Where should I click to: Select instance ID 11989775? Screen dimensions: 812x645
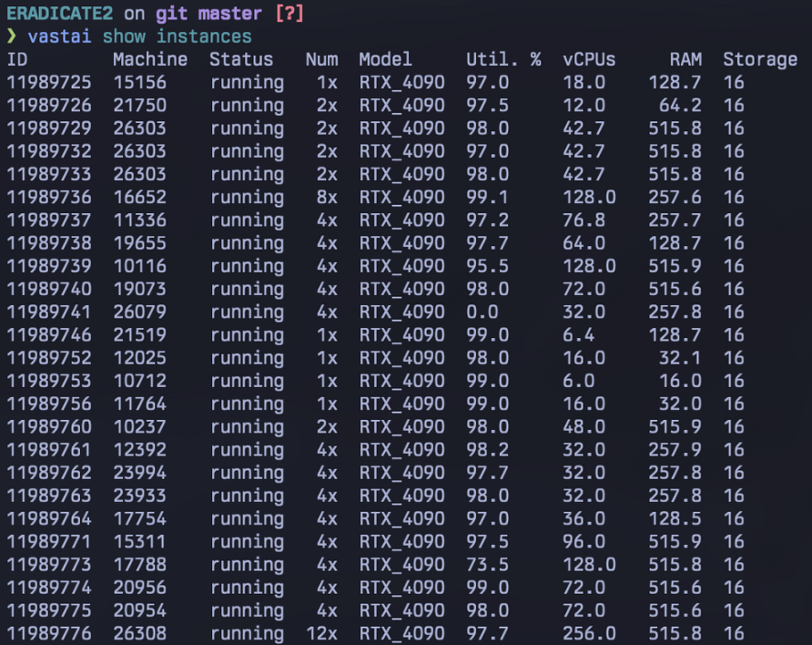pos(49,610)
